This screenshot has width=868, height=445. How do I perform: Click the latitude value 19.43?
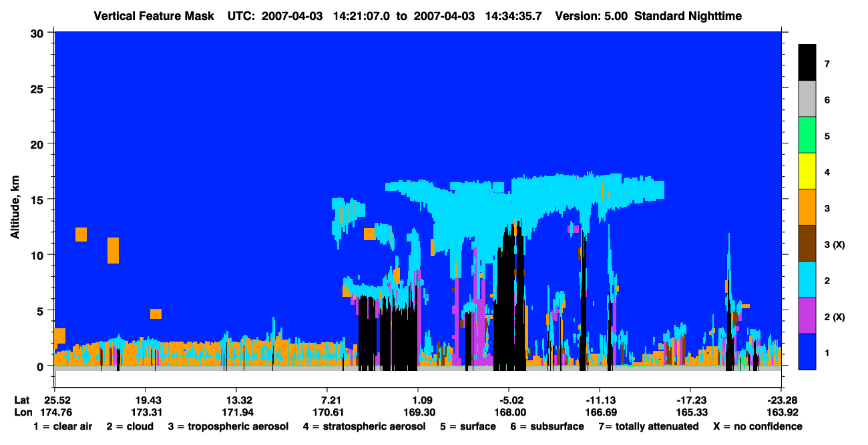click(146, 400)
